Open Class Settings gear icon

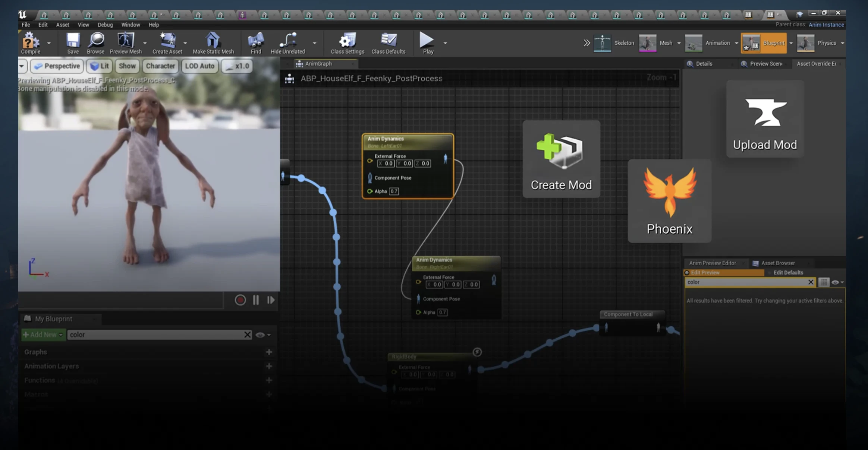click(347, 40)
